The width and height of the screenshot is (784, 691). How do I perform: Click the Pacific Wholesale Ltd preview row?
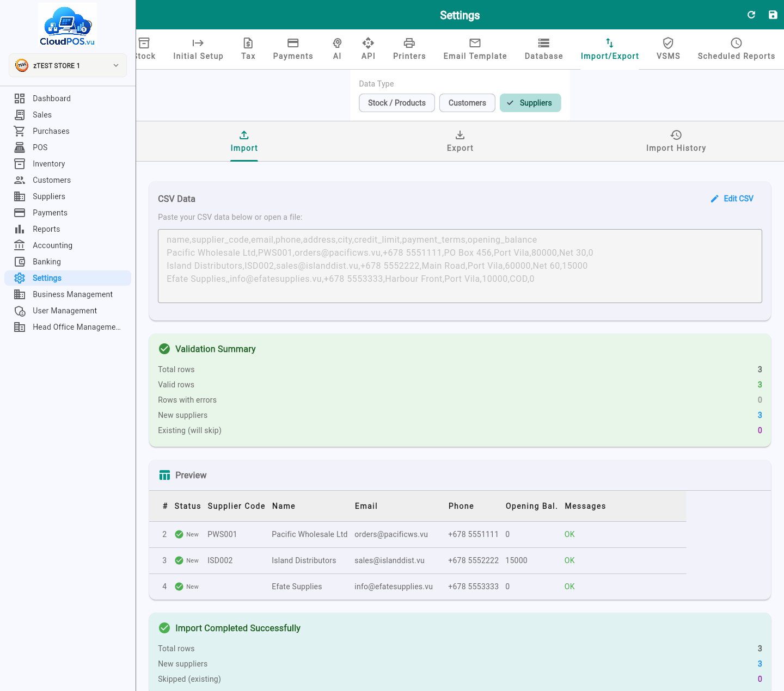point(418,534)
